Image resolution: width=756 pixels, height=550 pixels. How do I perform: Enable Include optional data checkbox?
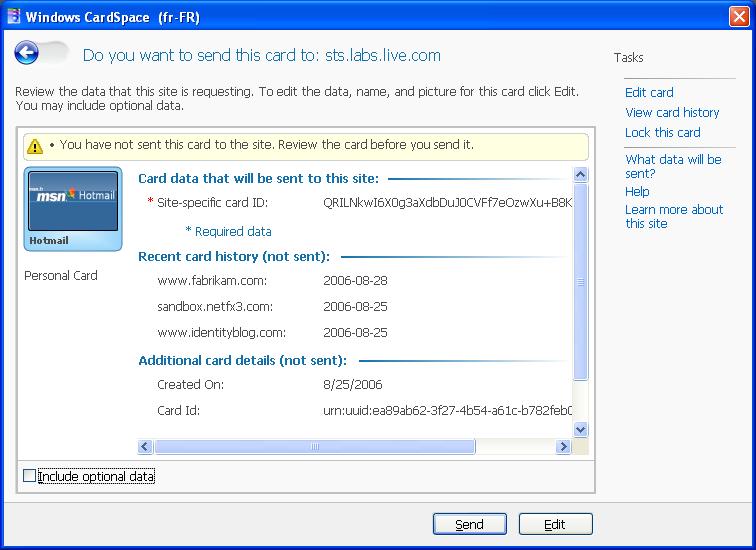(29, 476)
